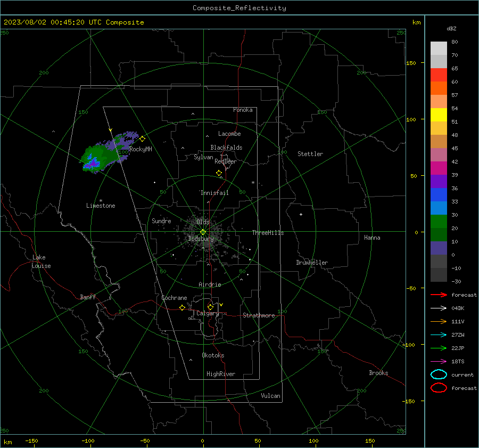The image size is (479, 448).
Task: Click the blue swatch between 36 and 33 dBZ
Action: tap(439, 195)
